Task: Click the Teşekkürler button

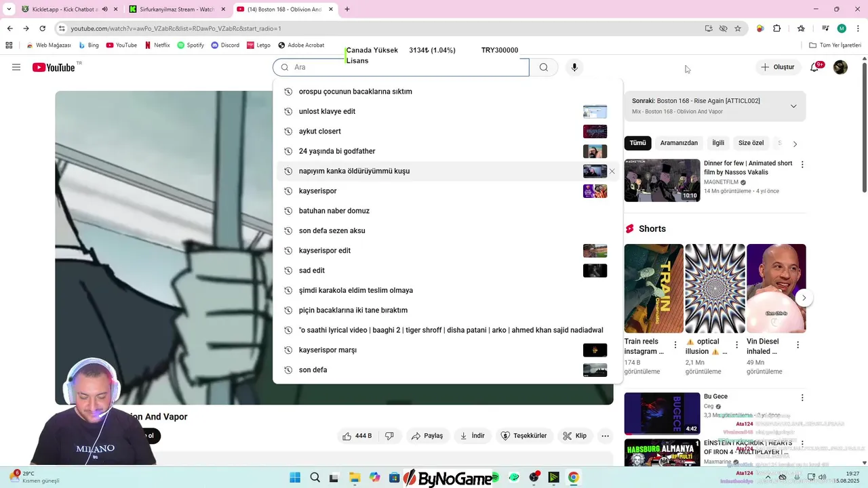Action: pyautogui.click(x=524, y=436)
